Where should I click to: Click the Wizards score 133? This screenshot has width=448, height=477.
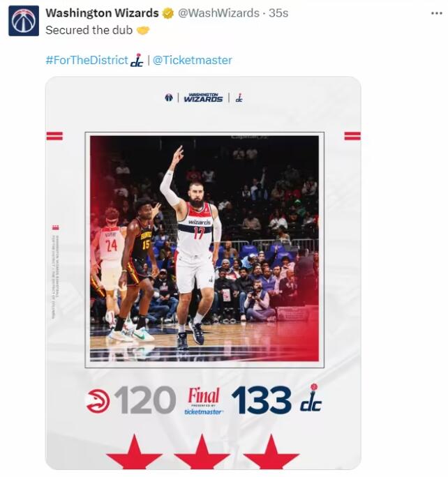tap(261, 400)
